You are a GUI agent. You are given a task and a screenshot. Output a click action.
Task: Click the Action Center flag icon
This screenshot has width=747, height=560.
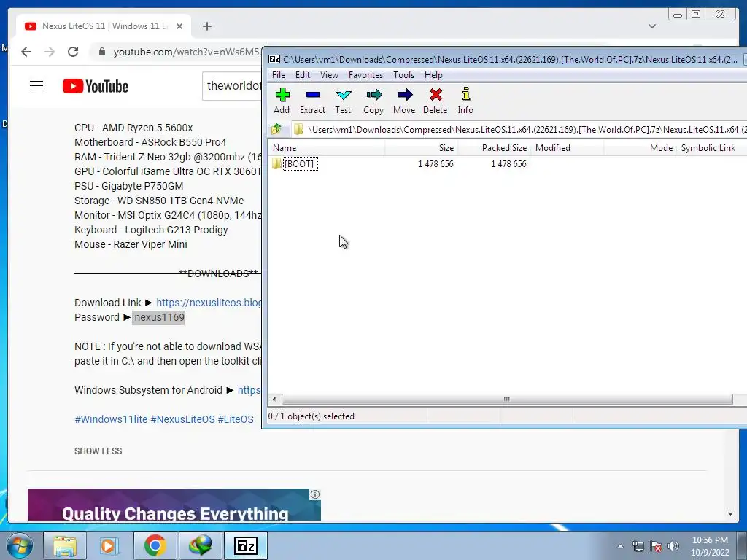click(x=656, y=546)
